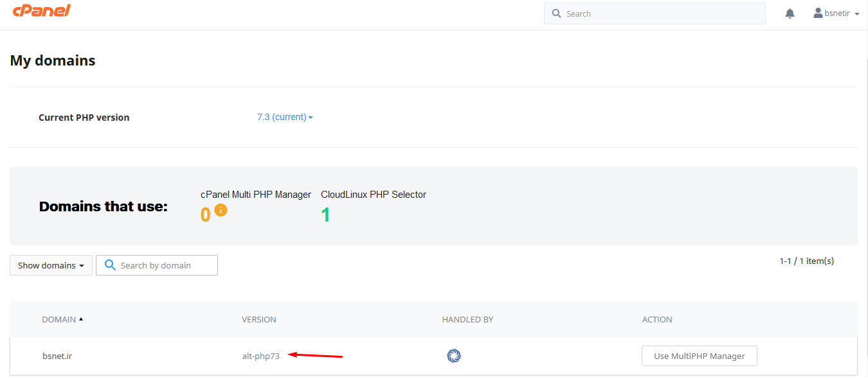The width and height of the screenshot is (868, 377).
Task: Click the CloudLinux icon in Handled By column
Action: [x=454, y=356]
